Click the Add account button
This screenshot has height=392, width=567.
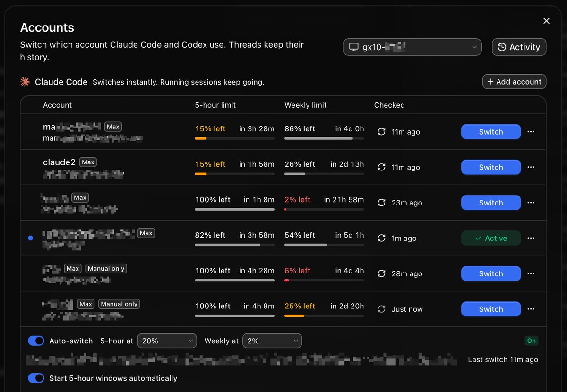click(514, 82)
